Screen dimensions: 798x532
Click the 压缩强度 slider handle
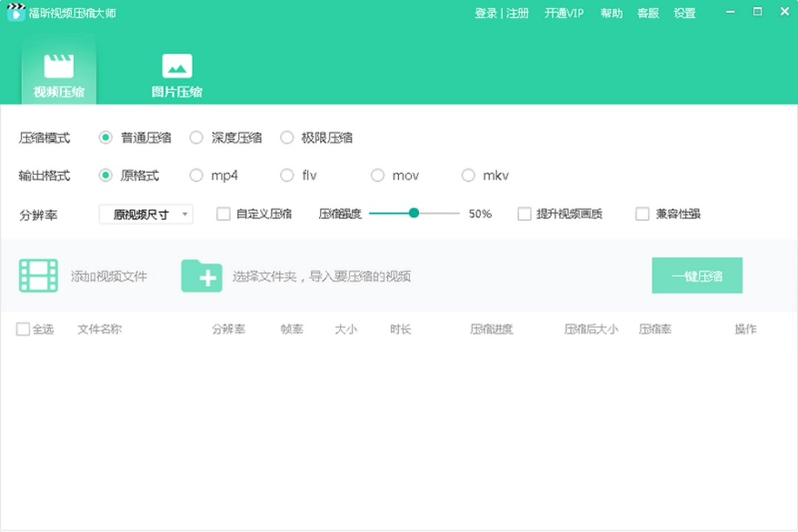click(x=413, y=213)
